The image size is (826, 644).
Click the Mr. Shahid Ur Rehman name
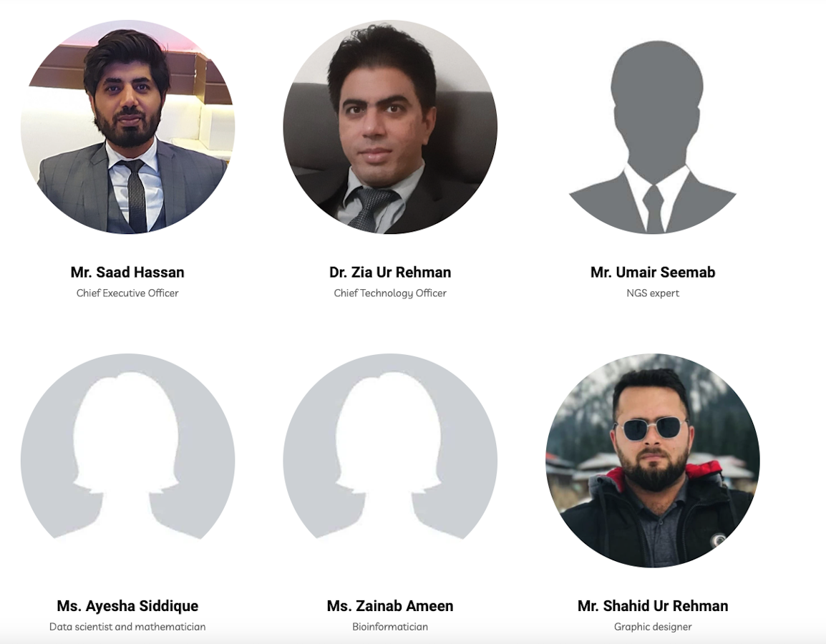point(653,606)
